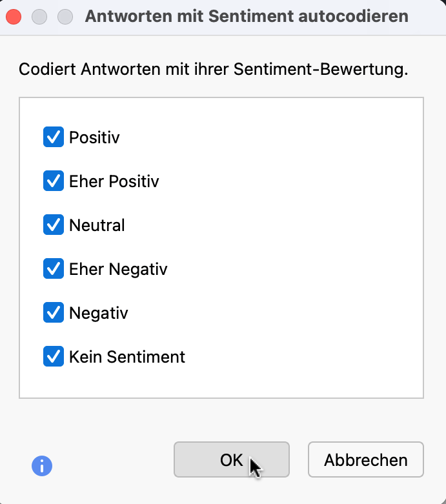Click the 'Kein Sentiment' label text
446x504 pixels.
127,357
